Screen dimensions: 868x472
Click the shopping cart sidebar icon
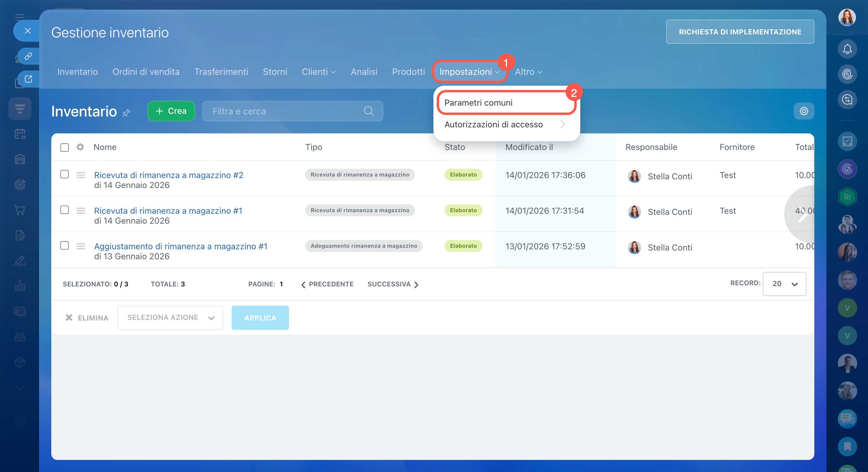click(20, 210)
